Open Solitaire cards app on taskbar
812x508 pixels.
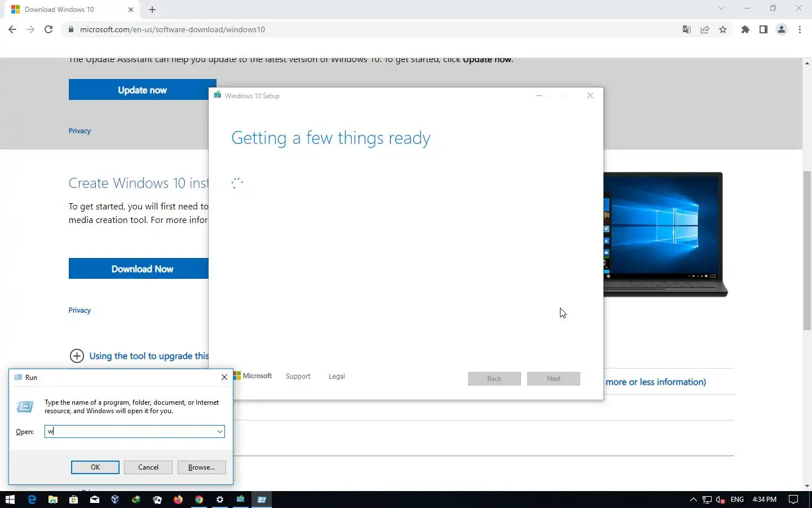157,500
